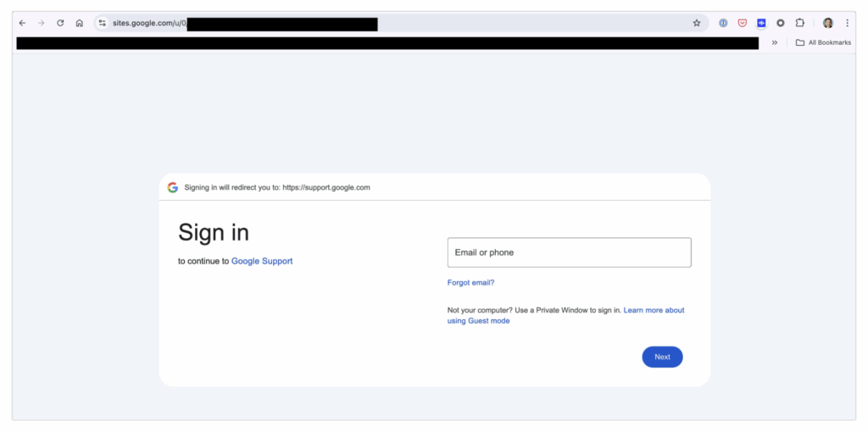
Task: Follow Learn more about using Guest mode
Action: [653, 311]
